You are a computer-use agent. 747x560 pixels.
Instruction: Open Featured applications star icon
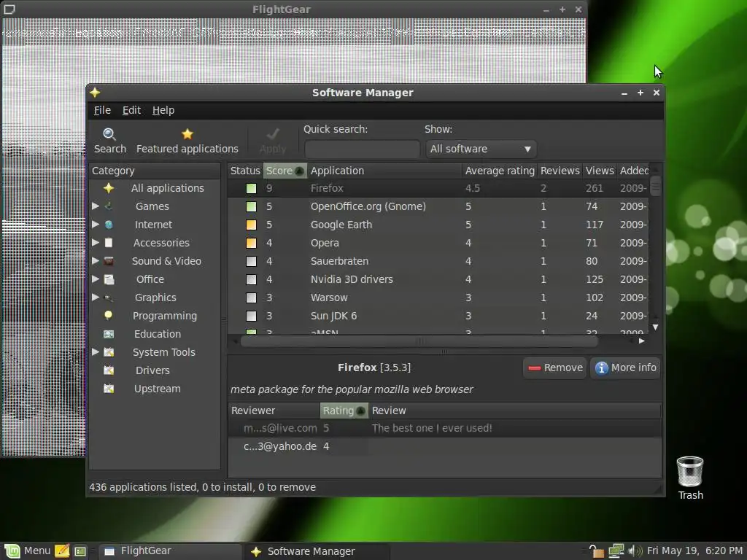pyautogui.click(x=187, y=134)
